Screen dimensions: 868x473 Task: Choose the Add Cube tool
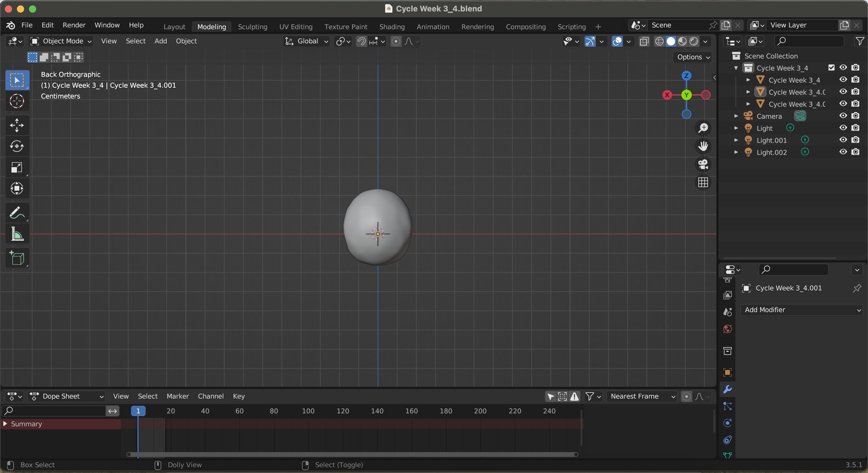coord(17,258)
